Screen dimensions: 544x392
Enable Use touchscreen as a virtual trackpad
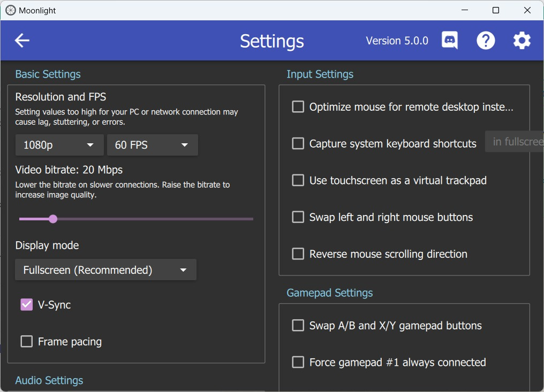[298, 180]
